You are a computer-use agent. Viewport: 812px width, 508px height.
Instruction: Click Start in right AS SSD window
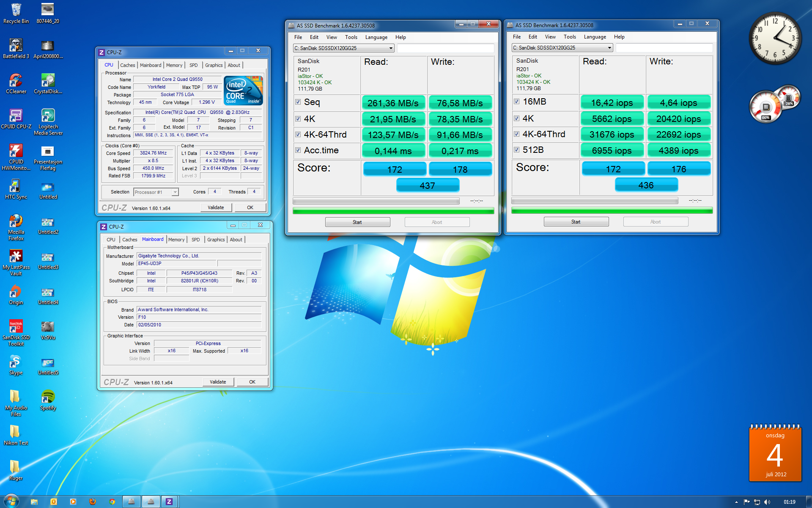576,222
